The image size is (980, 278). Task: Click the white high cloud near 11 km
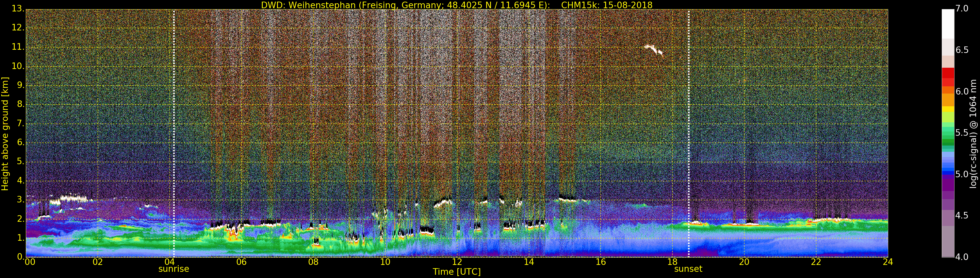point(654,49)
